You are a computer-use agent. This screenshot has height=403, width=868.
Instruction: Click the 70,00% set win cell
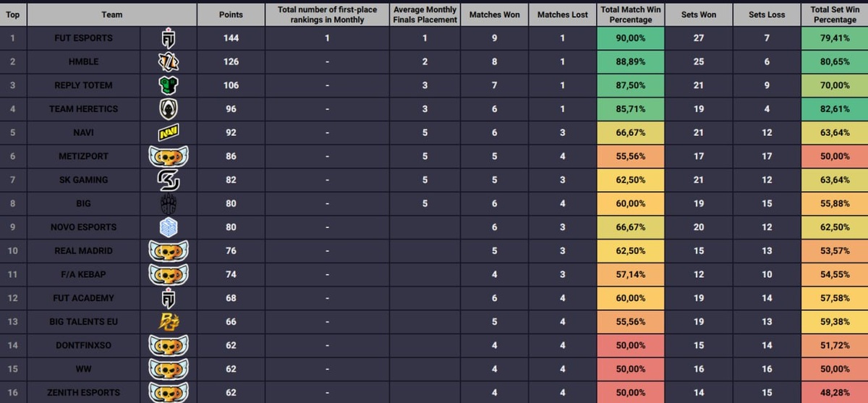point(834,85)
